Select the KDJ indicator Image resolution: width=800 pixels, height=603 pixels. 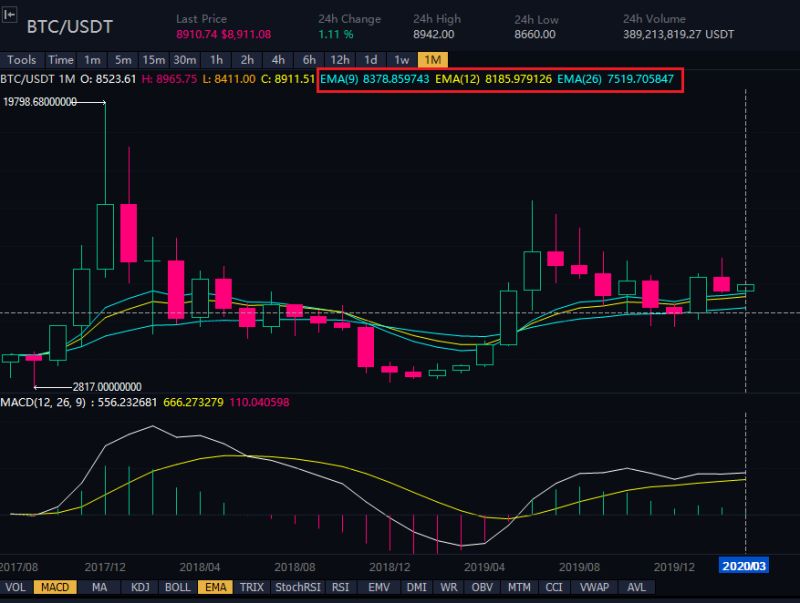click(x=139, y=587)
